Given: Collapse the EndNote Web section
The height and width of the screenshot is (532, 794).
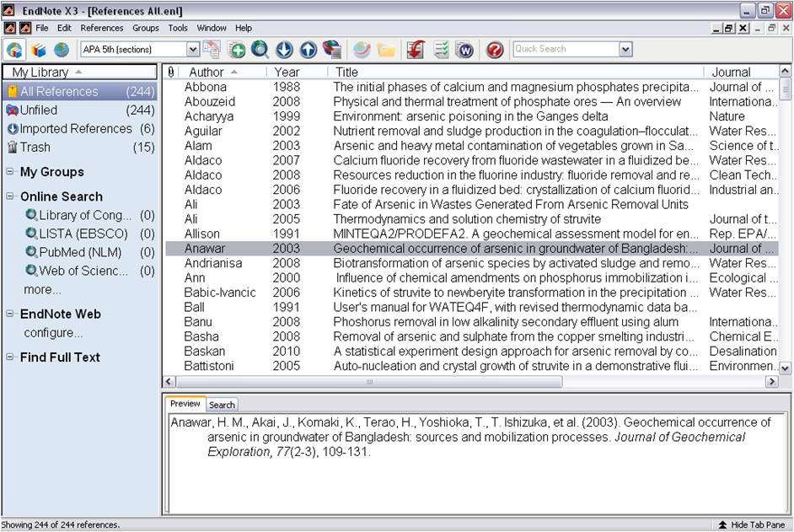Looking at the screenshot, I should pos(9,313).
